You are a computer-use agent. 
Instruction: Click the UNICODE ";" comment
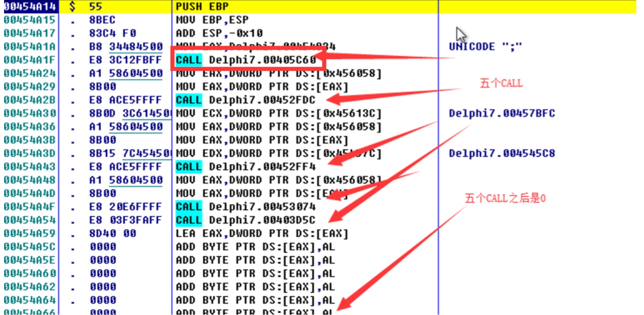point(485,47)
